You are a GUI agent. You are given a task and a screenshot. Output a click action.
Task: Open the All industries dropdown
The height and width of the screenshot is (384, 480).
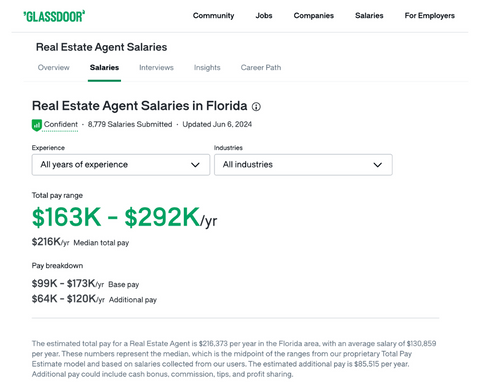point(303,165)
